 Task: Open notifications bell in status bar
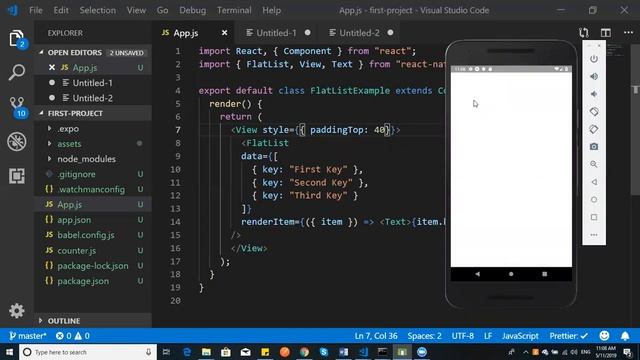625,336
